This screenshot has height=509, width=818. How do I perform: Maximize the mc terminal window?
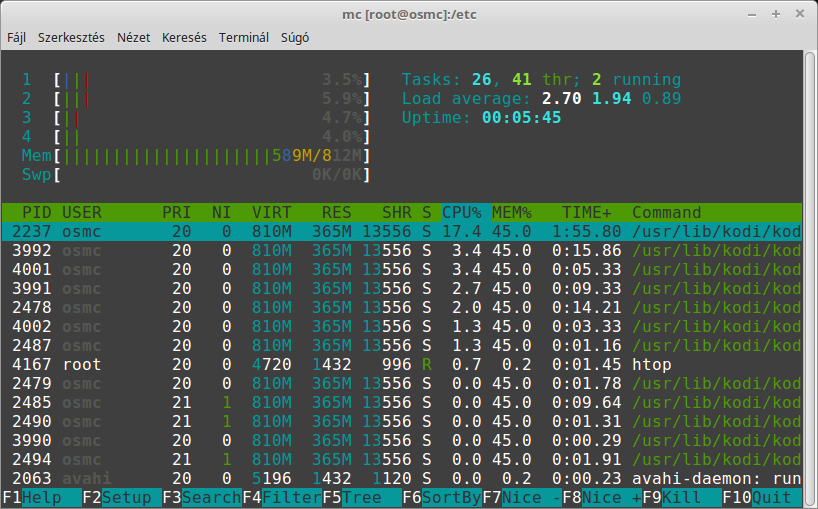776,15
